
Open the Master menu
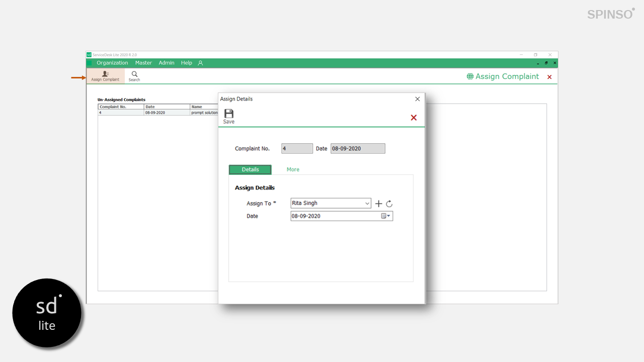[143, 63]
